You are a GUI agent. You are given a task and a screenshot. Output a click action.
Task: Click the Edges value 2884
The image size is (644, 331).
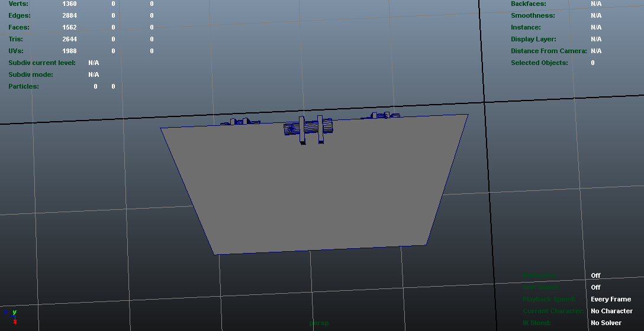69,15
